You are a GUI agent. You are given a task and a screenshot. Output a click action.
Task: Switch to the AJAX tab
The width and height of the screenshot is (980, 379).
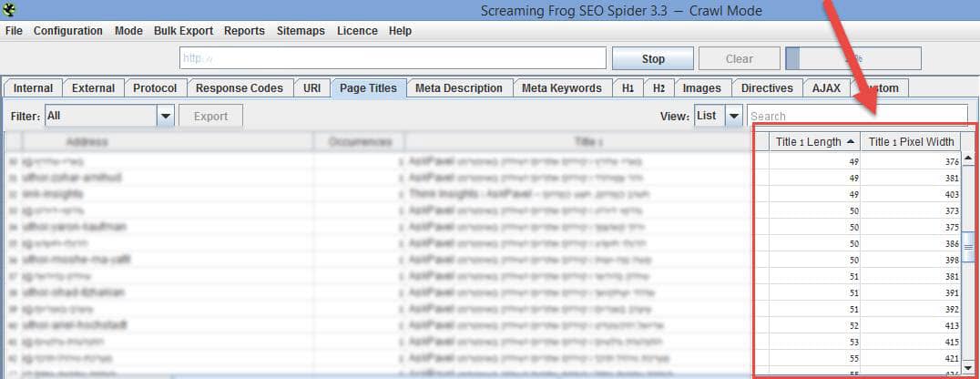tap(826, 88)
